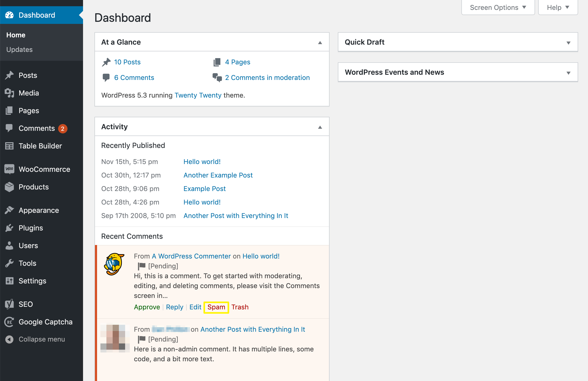Viewport: 588px width, 381px height.
Task: Click the Table Builder grid icon
Action: [9, 146]
